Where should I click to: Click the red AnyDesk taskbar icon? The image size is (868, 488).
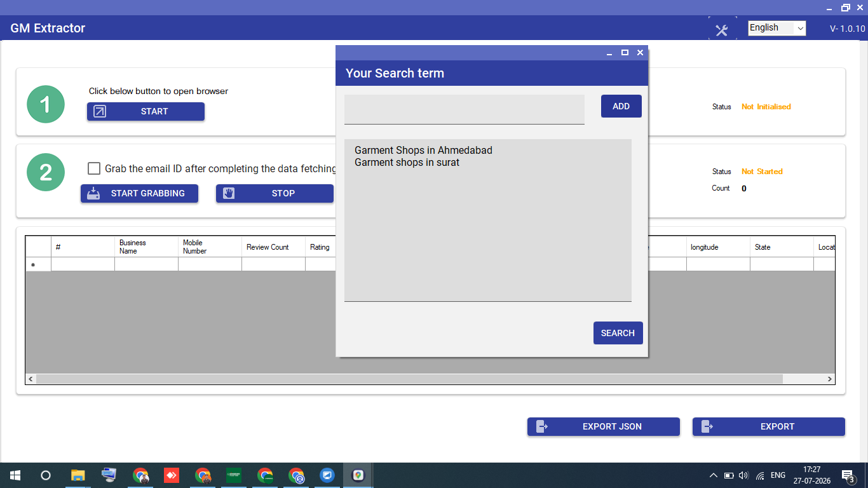click(x=172, y=475)
